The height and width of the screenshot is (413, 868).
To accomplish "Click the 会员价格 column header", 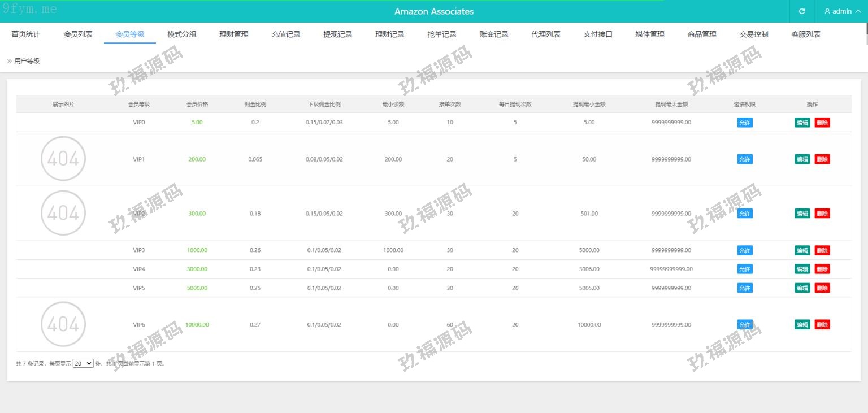I will click(197, 105).
